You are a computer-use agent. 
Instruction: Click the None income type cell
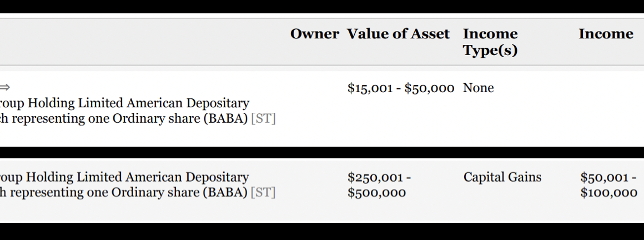[x=479, y=88]
